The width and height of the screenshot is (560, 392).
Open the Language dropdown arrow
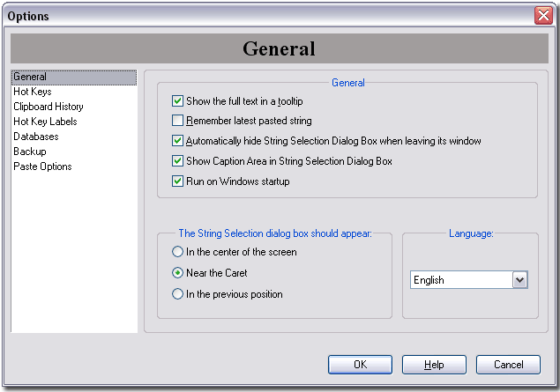(520, 280)
